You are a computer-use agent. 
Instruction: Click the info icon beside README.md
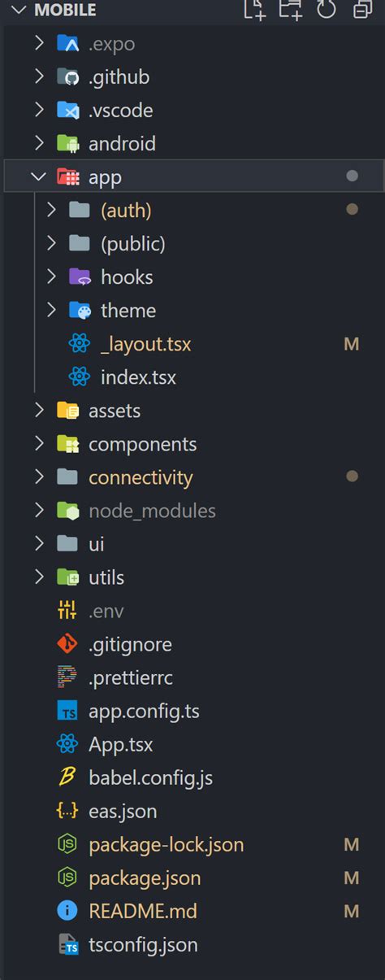(x=67, y=911)
